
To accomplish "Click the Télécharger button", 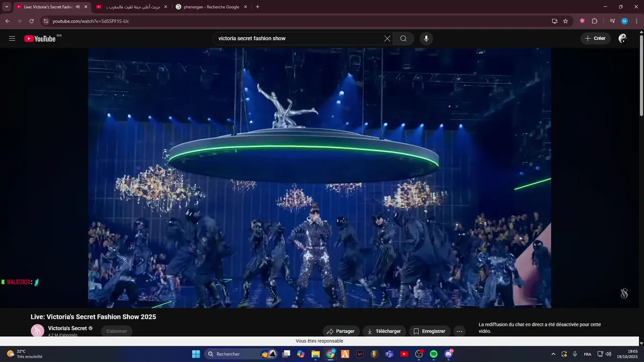I will (x=384, y=331).
